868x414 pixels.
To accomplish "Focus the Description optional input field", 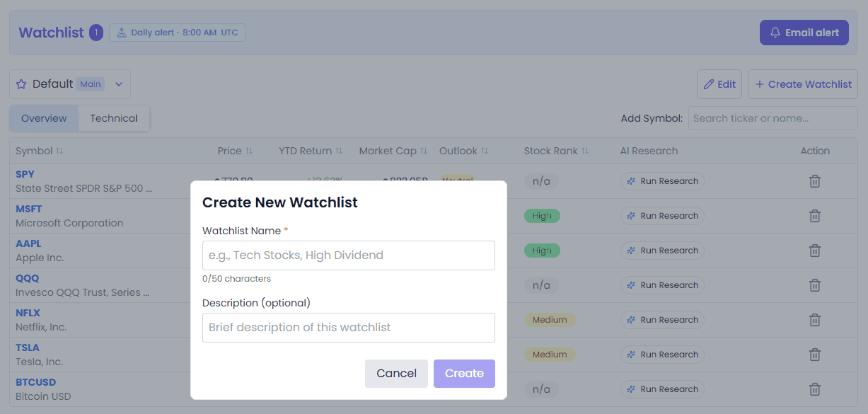I will tap(349, 328).
